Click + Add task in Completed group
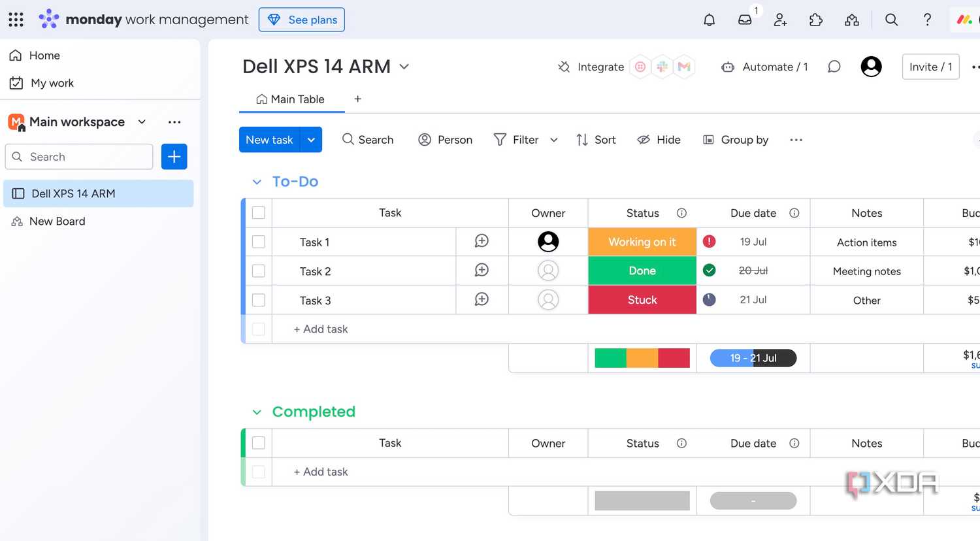 point(321,472)
